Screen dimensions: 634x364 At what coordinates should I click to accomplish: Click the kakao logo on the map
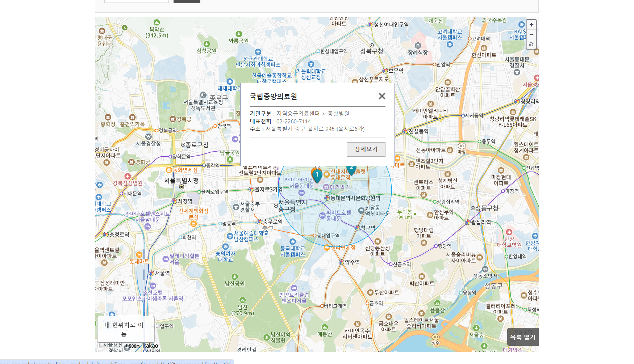pyautogui.click(x=151, y=346)
